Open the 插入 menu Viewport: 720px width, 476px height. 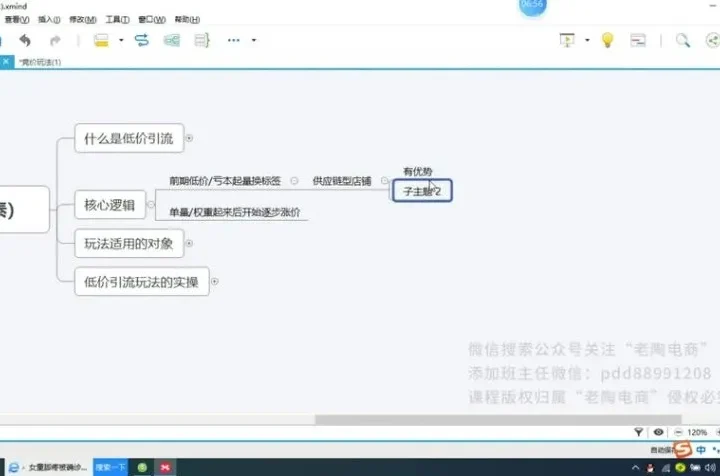coord(49,19)
